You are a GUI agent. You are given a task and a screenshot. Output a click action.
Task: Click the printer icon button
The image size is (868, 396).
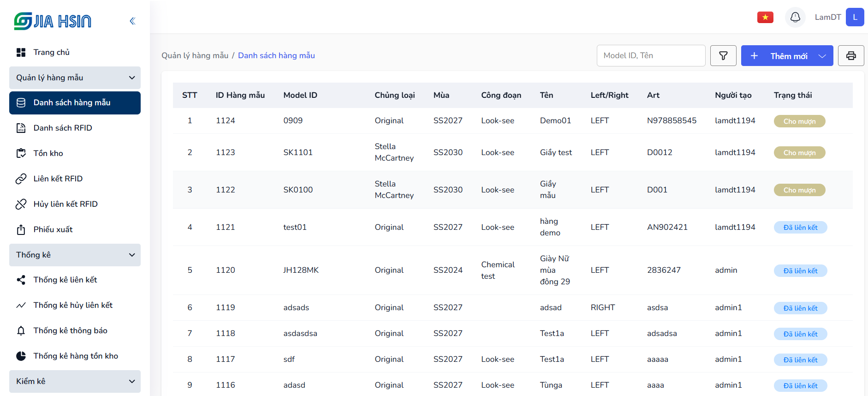coord(851,56)
